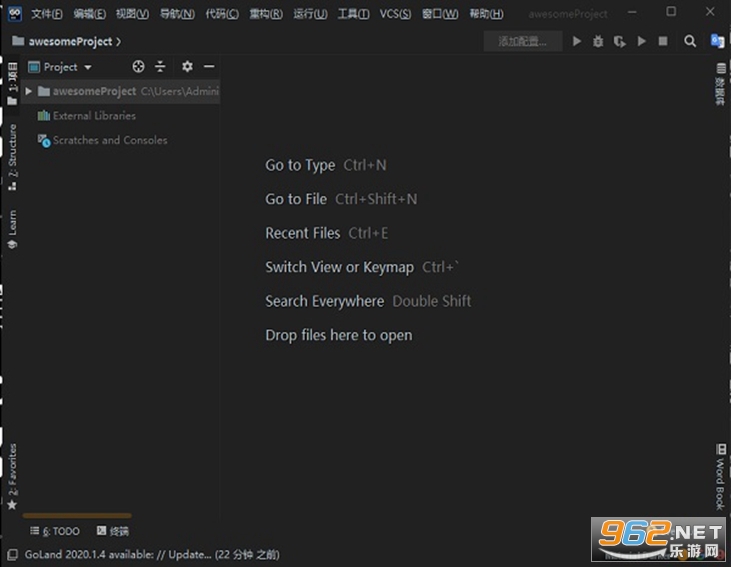The image size is (731, 567).
Task: Open the Learn side tab
Action: pyautogui.click(x=12, y=229)
